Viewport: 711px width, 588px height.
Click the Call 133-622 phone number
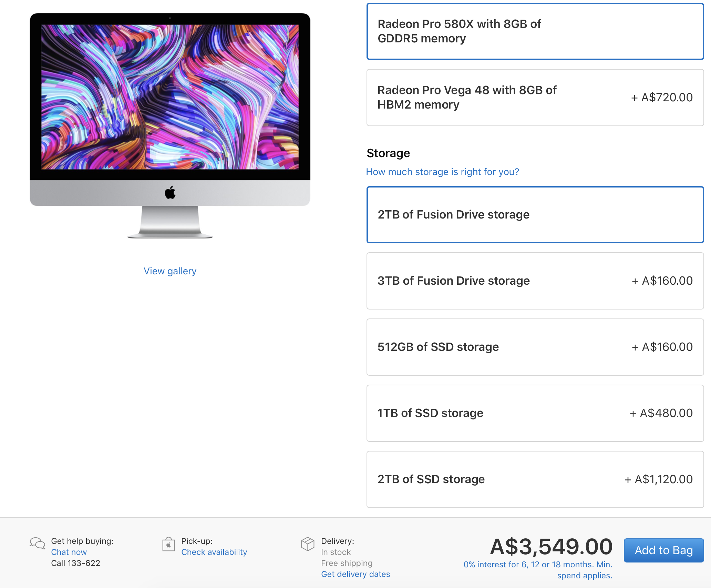(75, 563)
